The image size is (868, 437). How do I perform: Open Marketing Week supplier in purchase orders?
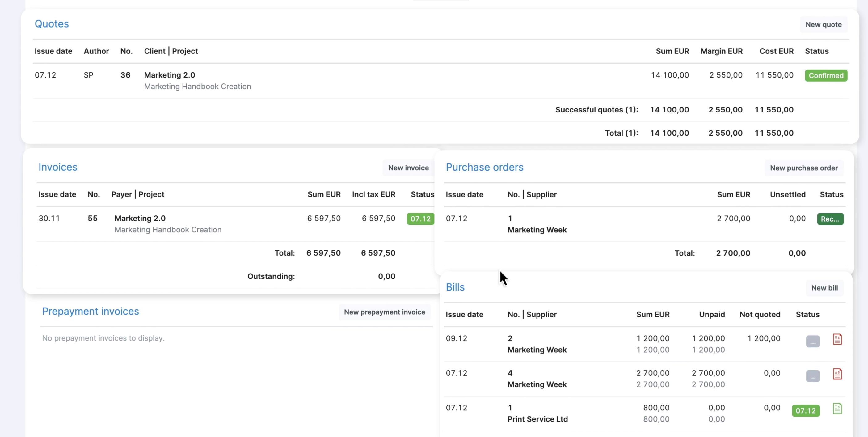[537, 230]
